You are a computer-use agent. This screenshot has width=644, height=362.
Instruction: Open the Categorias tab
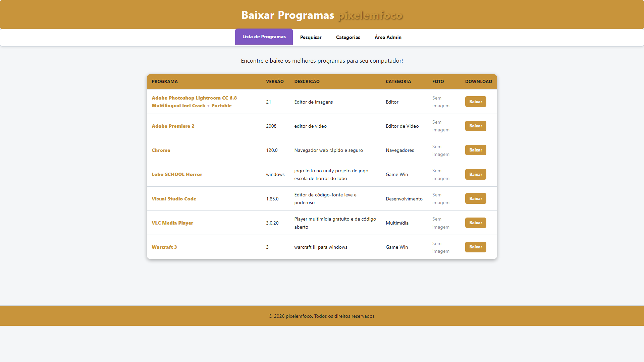click(x=348, y=37)
